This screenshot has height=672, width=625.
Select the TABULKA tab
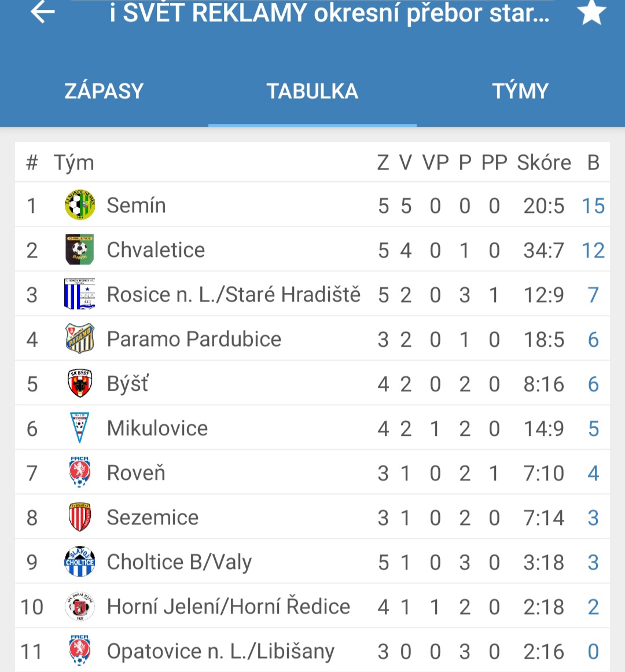(312, 91)
